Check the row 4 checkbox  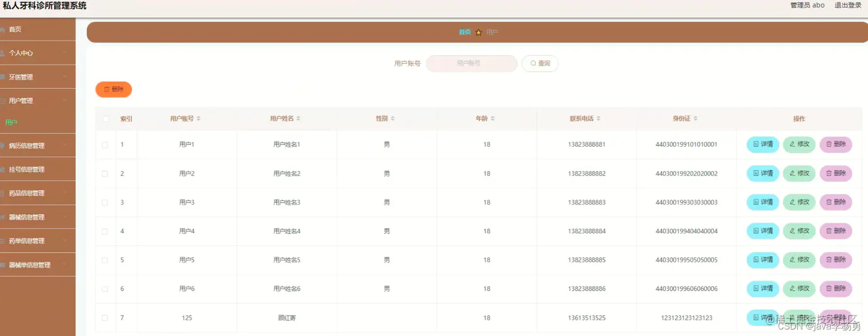coord(105,232)
